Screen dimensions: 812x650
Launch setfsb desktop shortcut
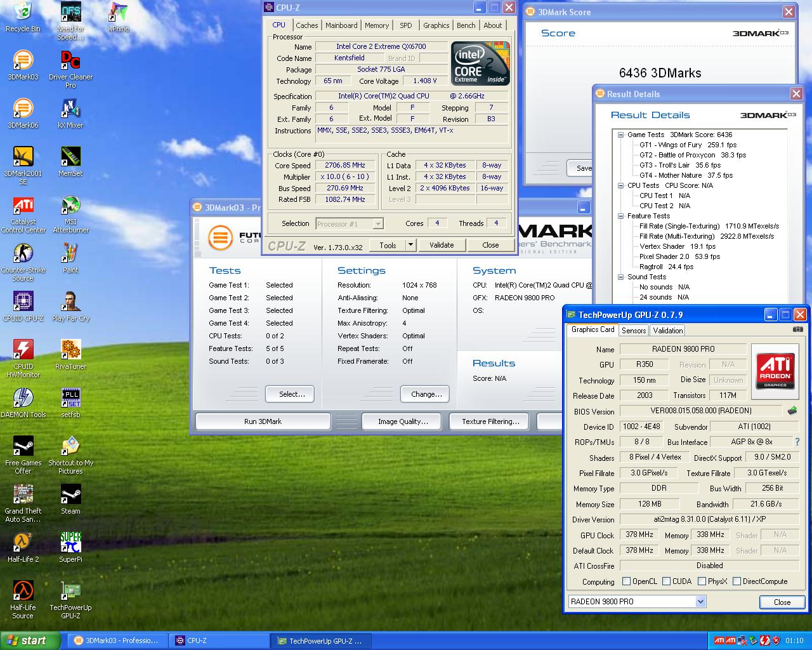70,403
